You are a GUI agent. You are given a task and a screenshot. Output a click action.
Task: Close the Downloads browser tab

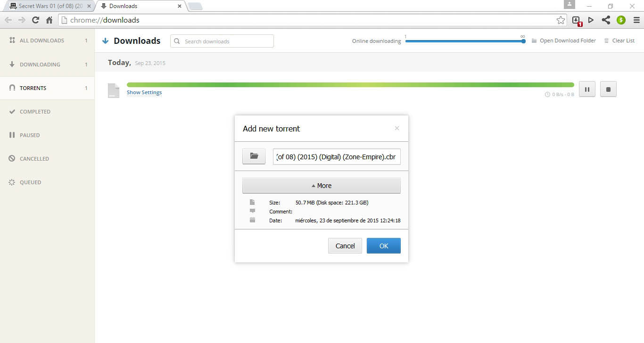pos(180,6)
